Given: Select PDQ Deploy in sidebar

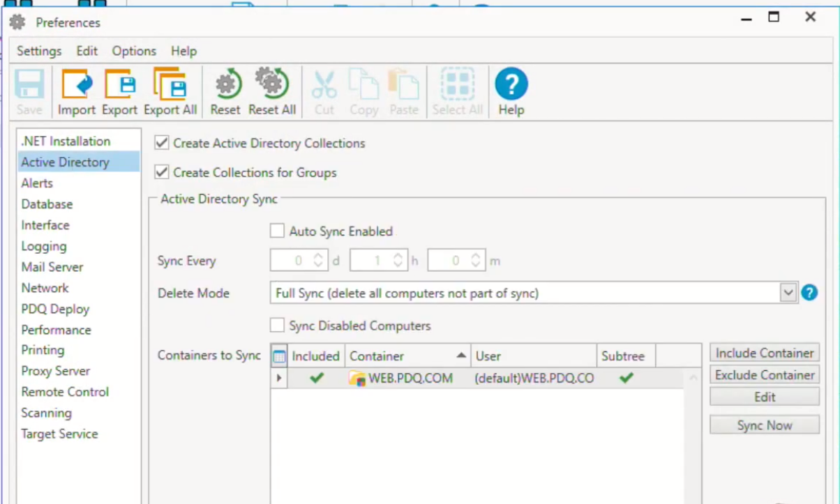Looking at the screenshot, I should click(78, 308).
